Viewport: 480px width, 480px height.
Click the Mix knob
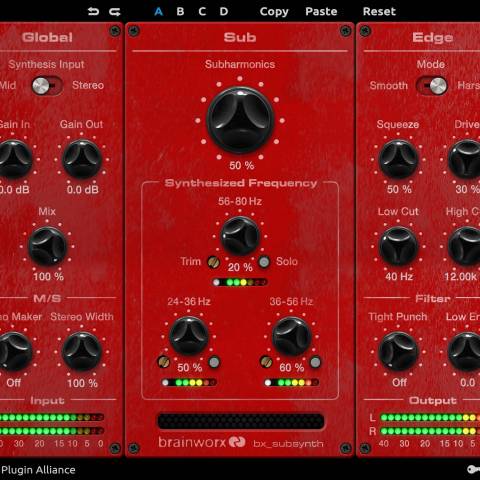pos(48,247)
